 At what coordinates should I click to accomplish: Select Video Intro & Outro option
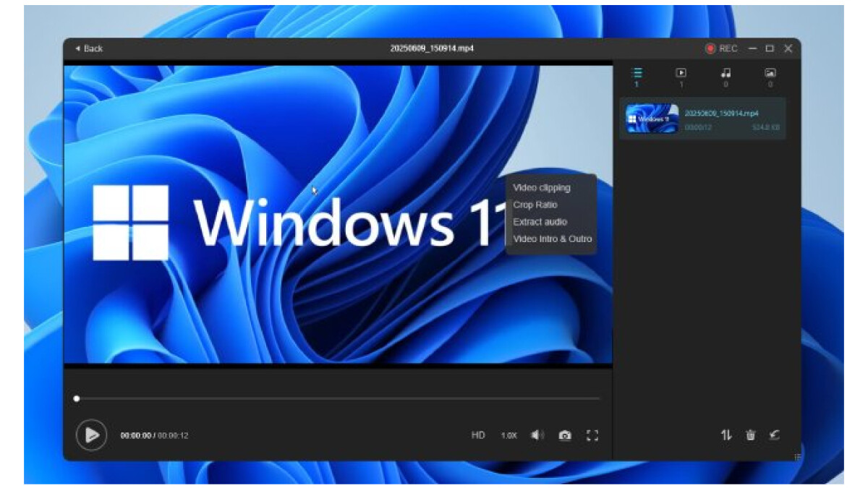pos(553,239)
